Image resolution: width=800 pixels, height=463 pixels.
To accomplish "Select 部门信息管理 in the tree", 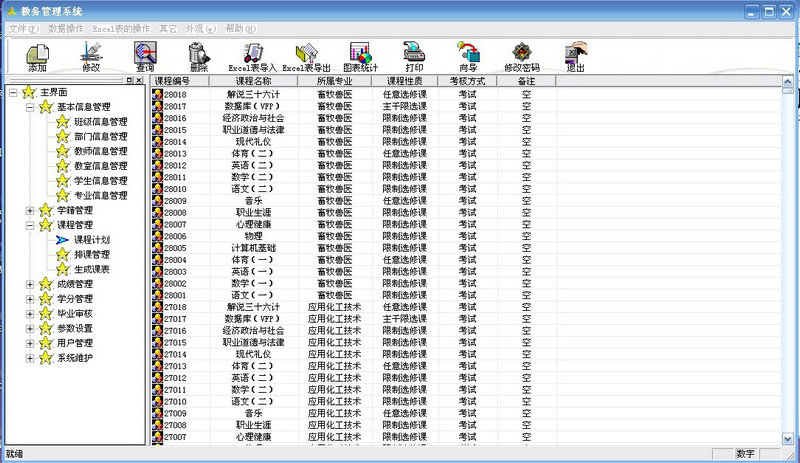I will point(101,136).
